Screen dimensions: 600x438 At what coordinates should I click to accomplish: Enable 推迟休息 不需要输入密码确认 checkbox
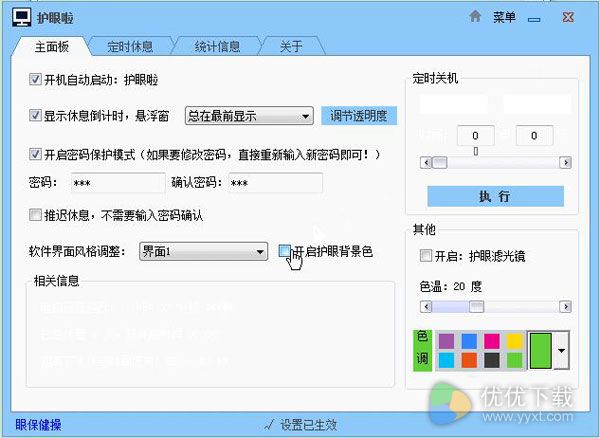(x=35, y=215)
